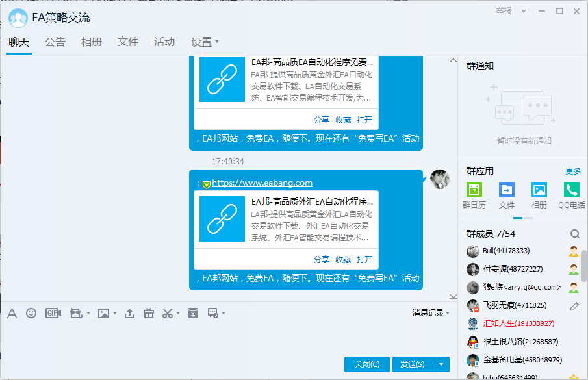Select member 很土很八路(21268587)
Image resolution: width=588 pixels, height=380 pixels.
point(523,342)
